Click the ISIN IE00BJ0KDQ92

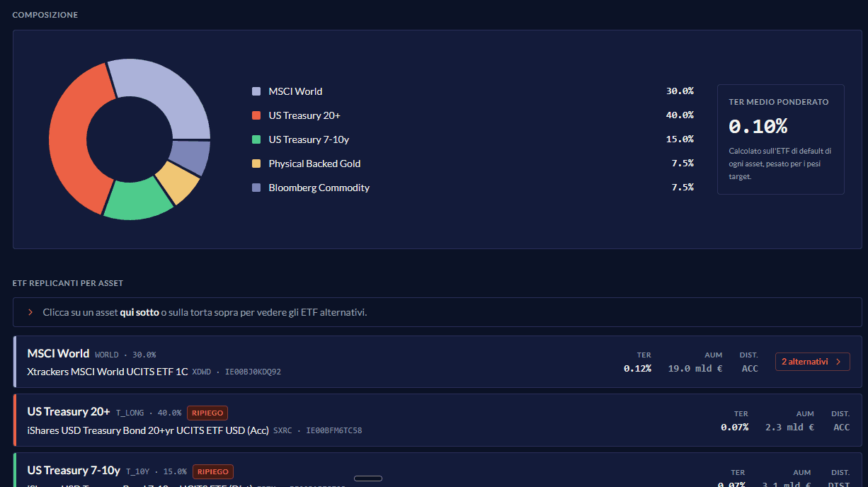253,372
